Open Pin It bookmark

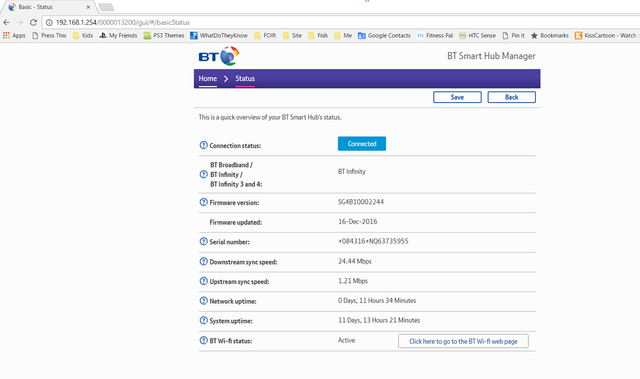(x=513, y=35)
